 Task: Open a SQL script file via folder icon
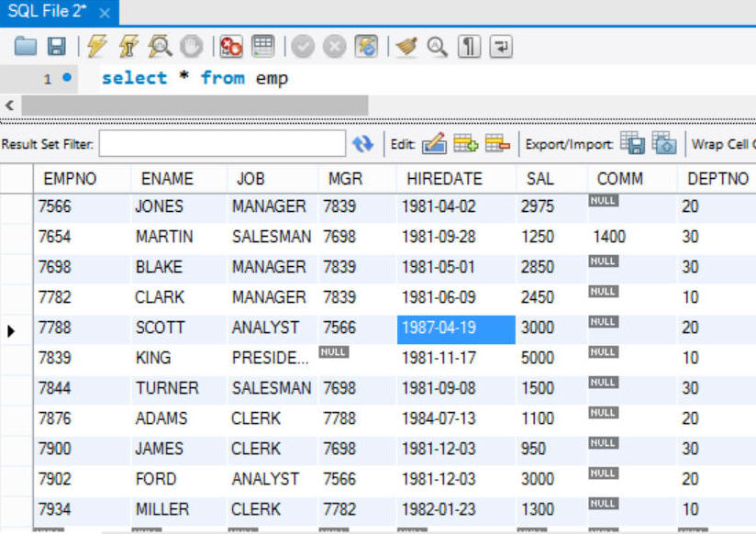point(25,46)
